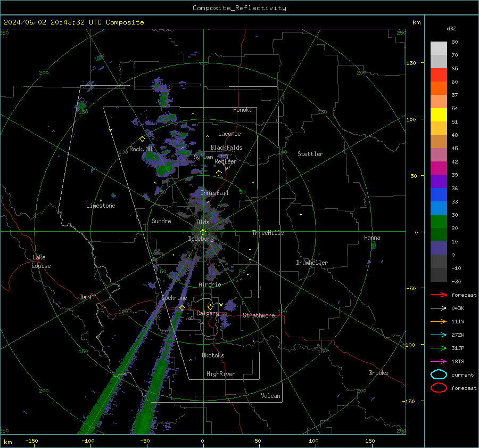The width and height of the screenshot is (479, 448).
Task: Click the Okotoks city label
Action: point(213,355)
